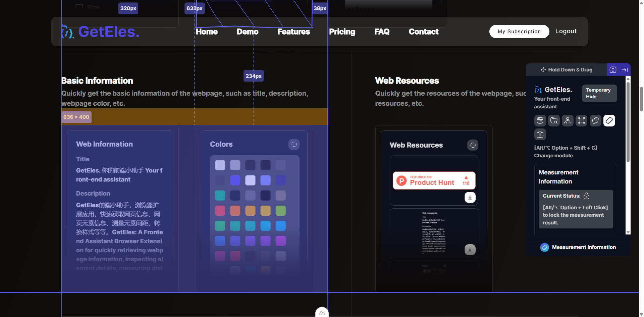
Task: Click the assistant panel scroll-up arrow
Action: [628, 78]
